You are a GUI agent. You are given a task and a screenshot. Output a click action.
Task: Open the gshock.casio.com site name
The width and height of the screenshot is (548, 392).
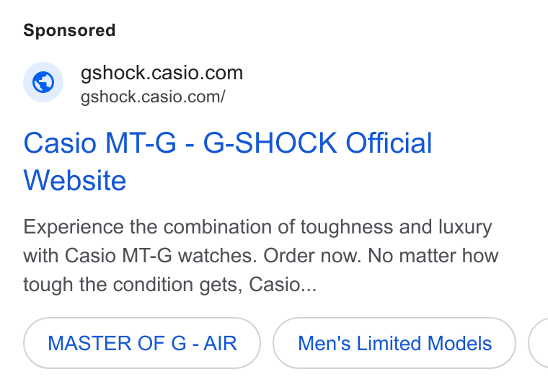pos(162,73)
